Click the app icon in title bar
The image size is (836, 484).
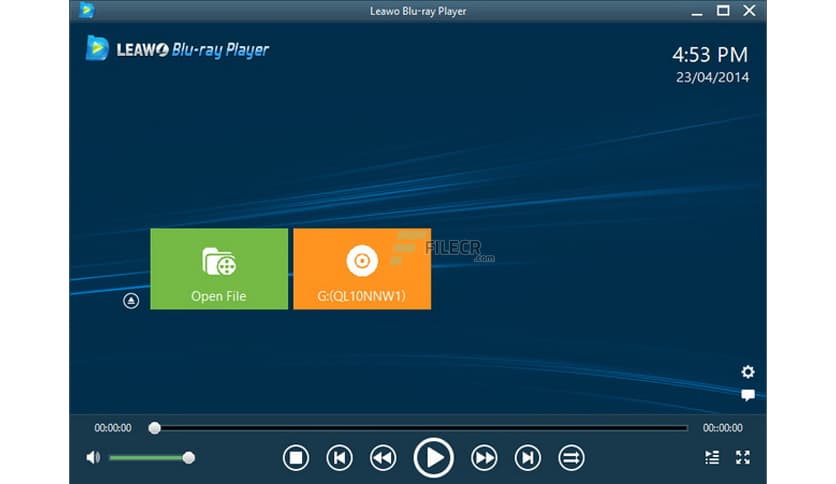point(86,10)
